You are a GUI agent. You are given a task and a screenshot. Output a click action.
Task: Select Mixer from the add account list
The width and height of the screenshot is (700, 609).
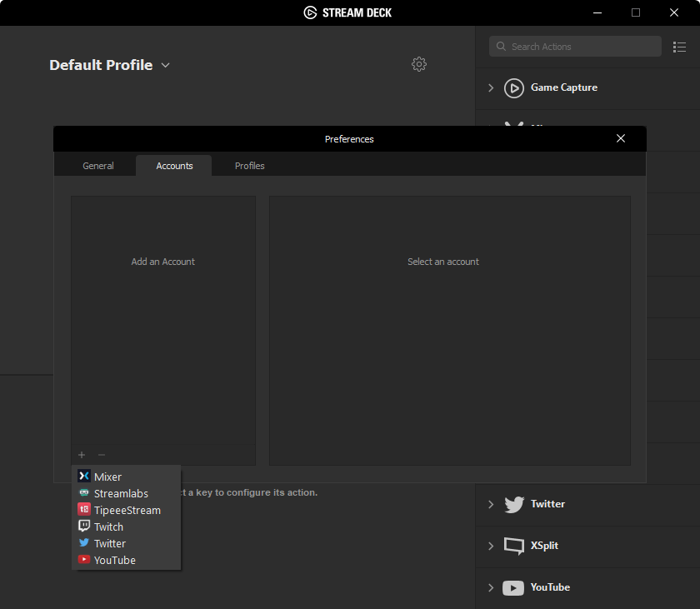(127, 477)
